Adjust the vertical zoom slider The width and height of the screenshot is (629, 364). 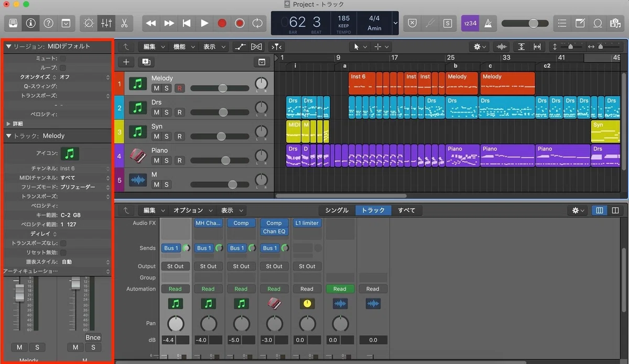coord(570,47)
